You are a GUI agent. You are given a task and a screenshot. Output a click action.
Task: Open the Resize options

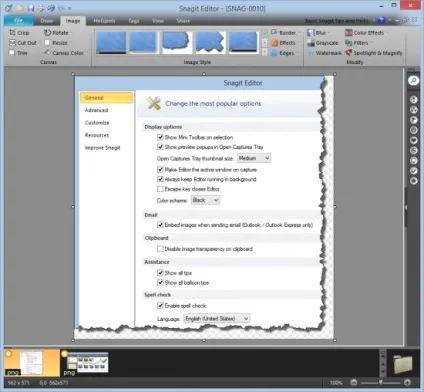point(57,43)
